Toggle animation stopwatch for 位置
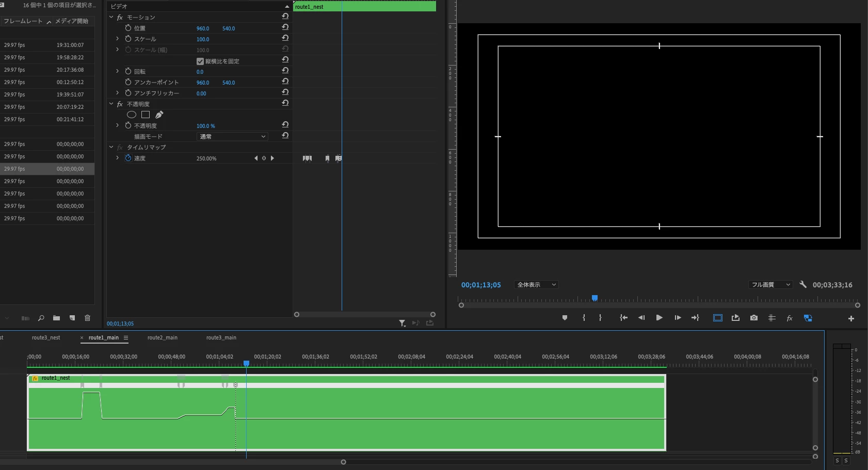This screenshot has height=470, width=868. coord(128,28)
